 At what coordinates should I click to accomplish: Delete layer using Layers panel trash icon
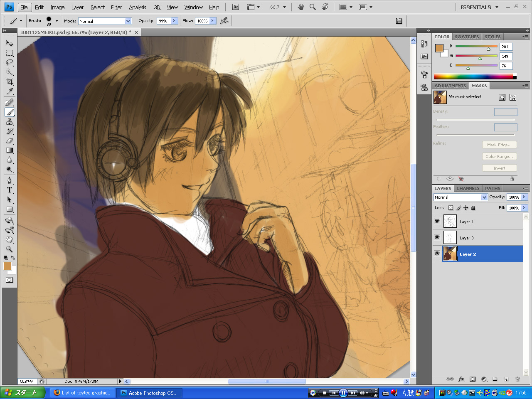(517, 379)
